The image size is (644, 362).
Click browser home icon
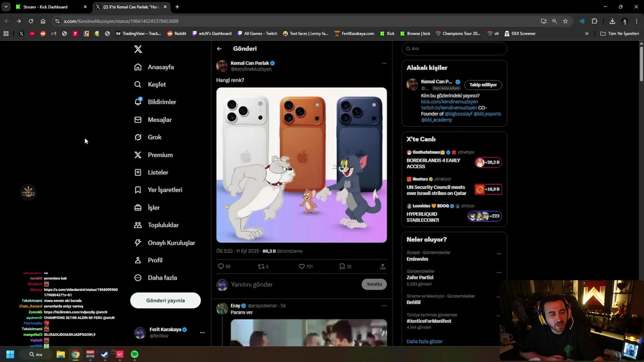pos(43,21)
